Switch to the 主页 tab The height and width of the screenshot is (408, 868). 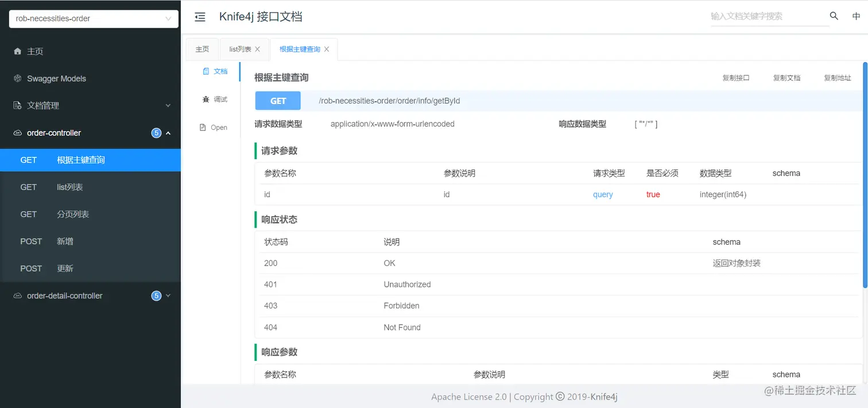pyautogui.click(x=203, y=49)
